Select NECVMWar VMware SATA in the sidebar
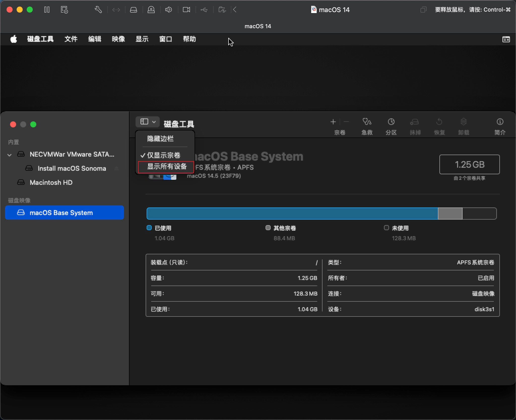The height and width of the screenshot is (420, 516). point(64,154)
